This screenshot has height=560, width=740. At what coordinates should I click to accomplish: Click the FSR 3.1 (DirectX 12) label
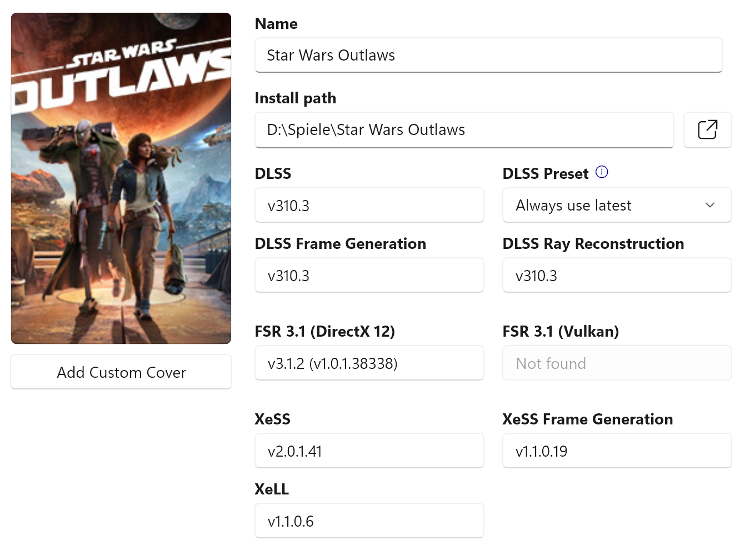324,332
